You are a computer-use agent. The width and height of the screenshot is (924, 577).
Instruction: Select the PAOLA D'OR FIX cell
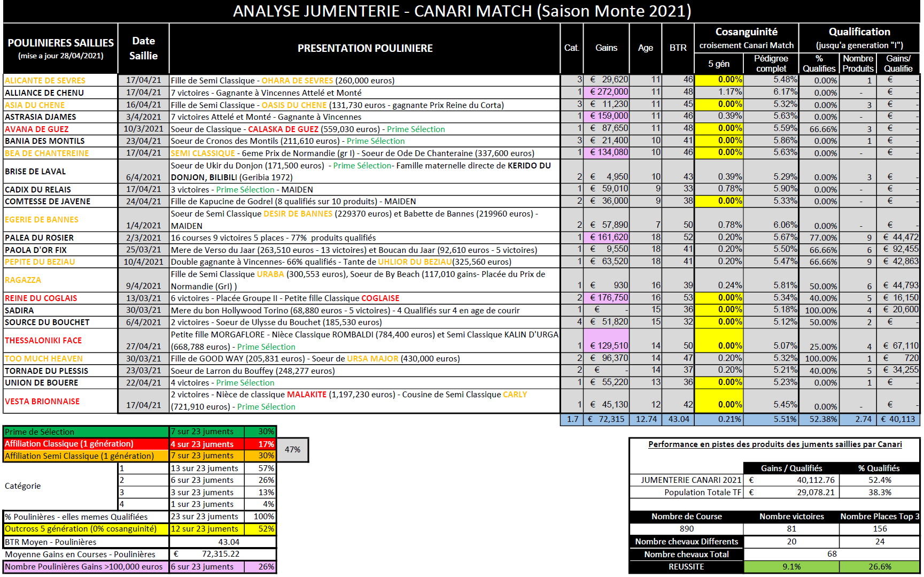[x=60, y=250]
